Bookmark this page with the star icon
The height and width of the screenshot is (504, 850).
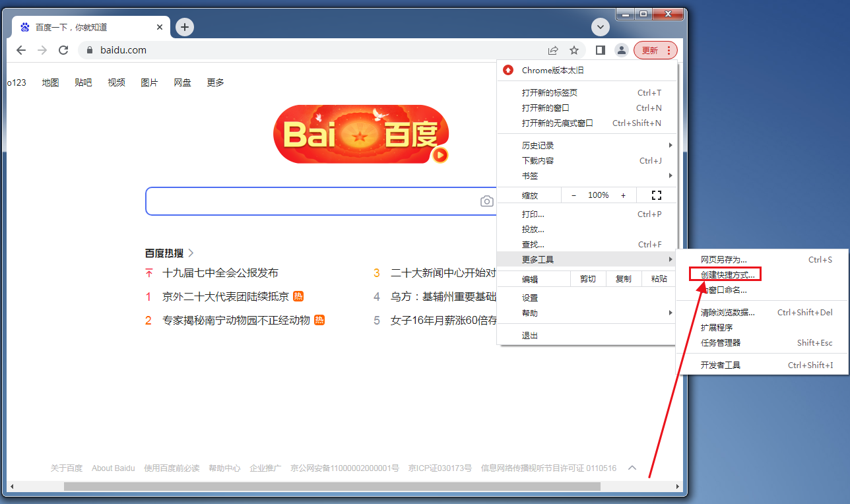click(574, 50)
